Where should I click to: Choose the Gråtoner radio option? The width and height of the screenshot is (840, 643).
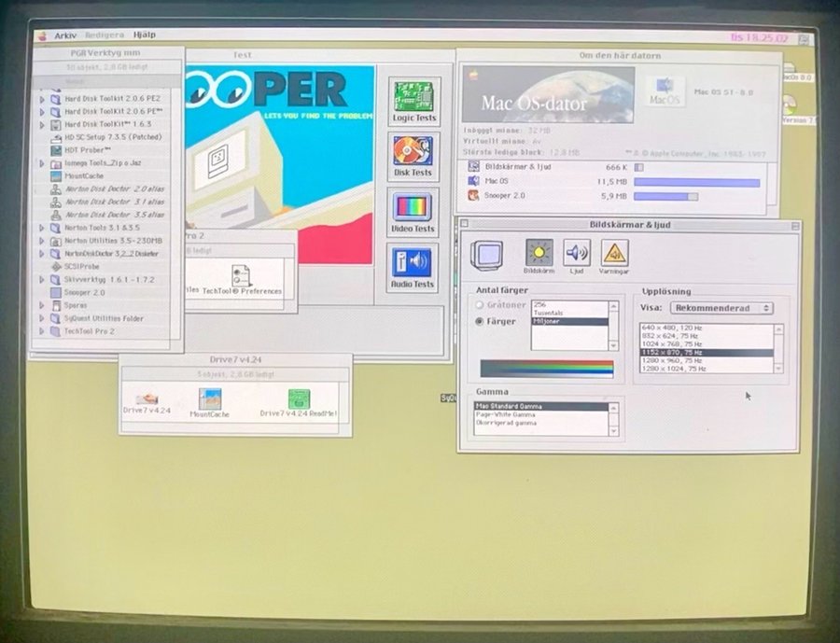tap(480, 304)
